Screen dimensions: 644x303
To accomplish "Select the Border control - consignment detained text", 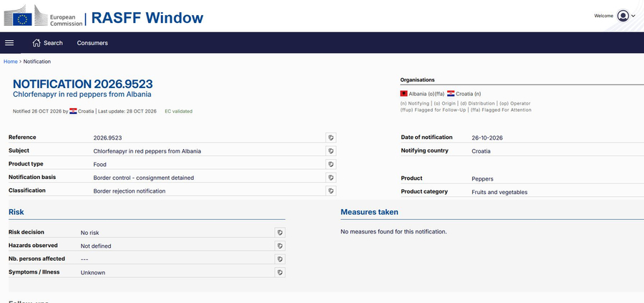I will 143,178.
